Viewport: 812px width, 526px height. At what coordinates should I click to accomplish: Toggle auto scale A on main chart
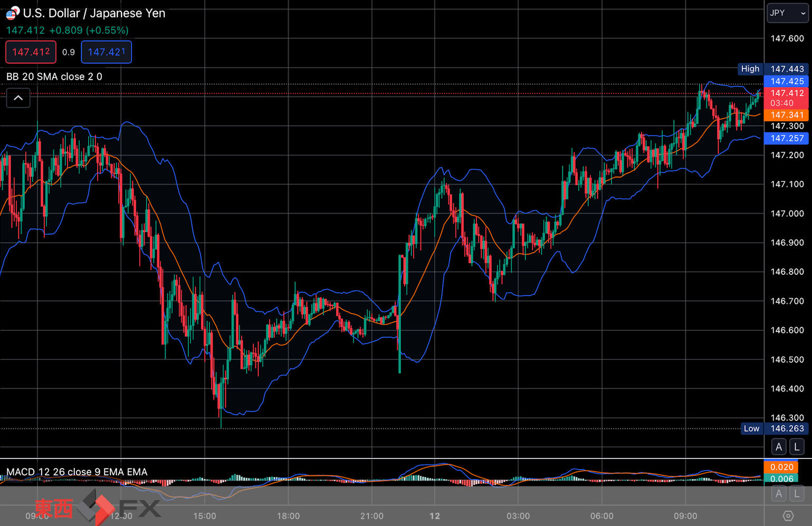pyautogui.click(x=779, y=447)
